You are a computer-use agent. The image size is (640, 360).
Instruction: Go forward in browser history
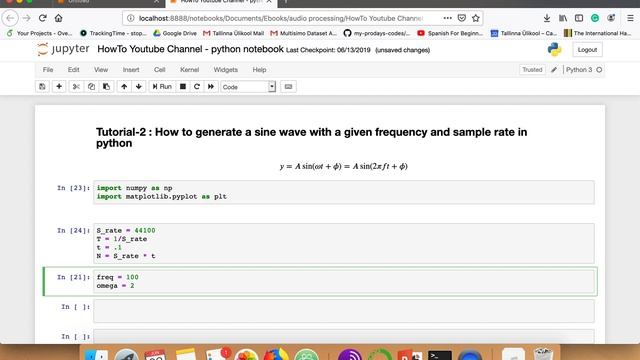(x=27, y=18)
